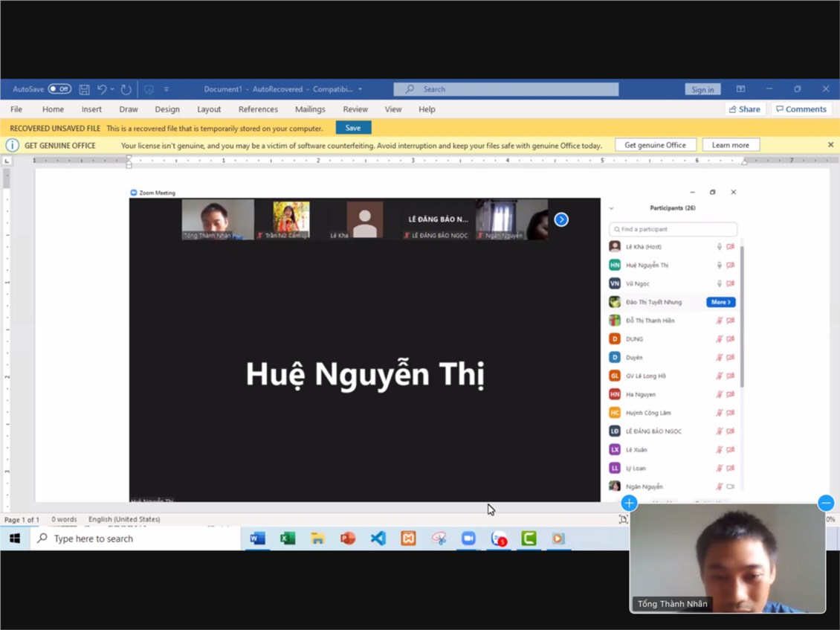Click the Learn more button
The height and width of the screenshot is (630, 840).
730,145
